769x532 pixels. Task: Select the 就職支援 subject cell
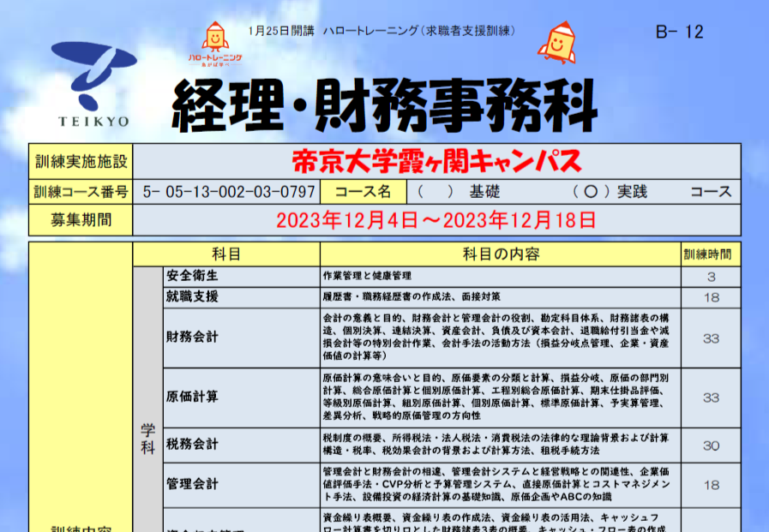point(241,297)
